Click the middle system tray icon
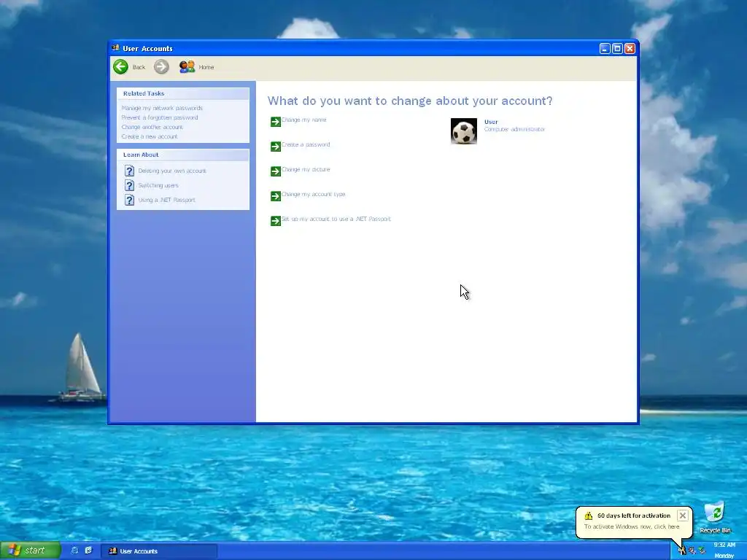 point(692,551)
